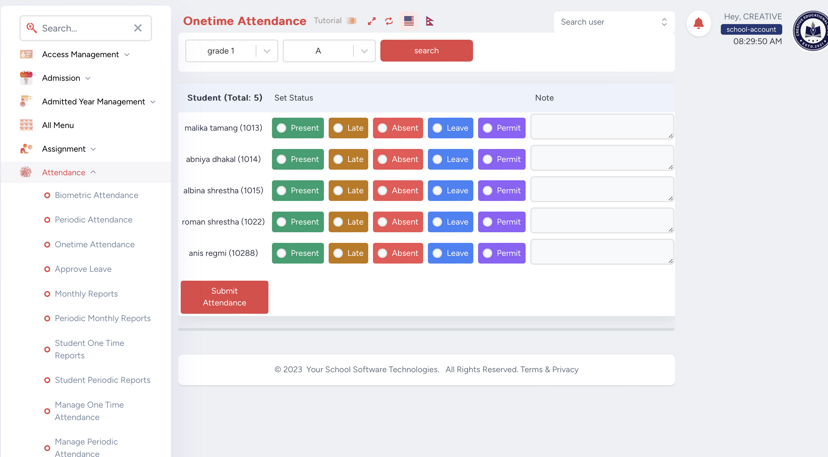Open the Tutorial video icon
This screenshot has height=457, width=828.
click(x=352, y=21)
